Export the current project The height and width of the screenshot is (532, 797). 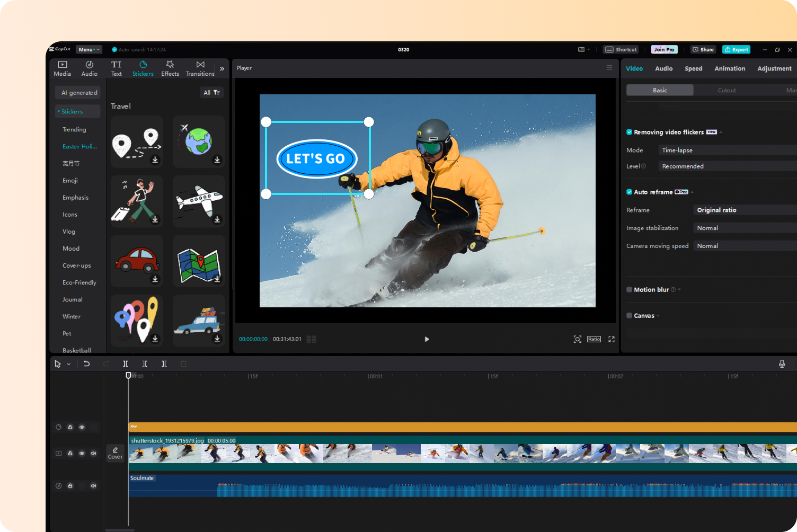[x=736, y=49]
